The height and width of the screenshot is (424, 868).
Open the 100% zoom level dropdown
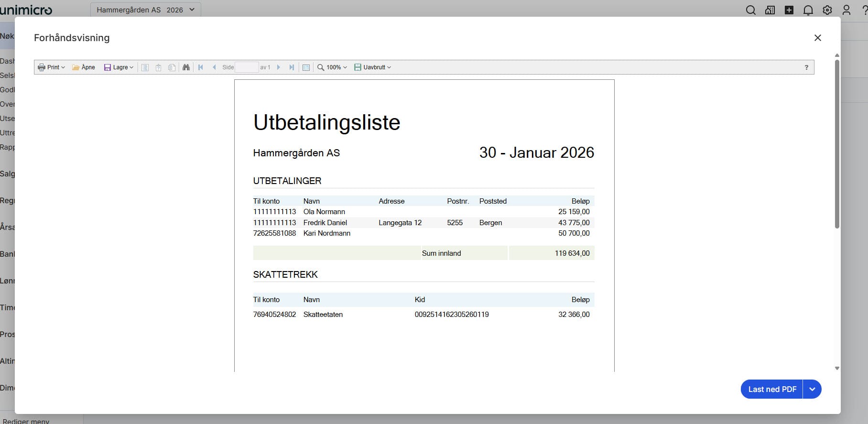tap(333, 67)
